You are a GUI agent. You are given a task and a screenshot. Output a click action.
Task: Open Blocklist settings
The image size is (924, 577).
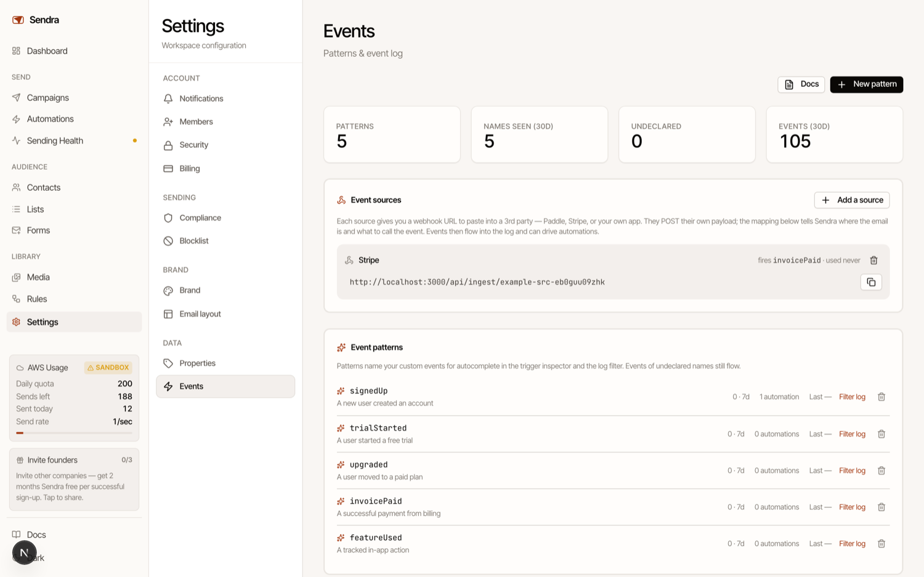point(225,241)
